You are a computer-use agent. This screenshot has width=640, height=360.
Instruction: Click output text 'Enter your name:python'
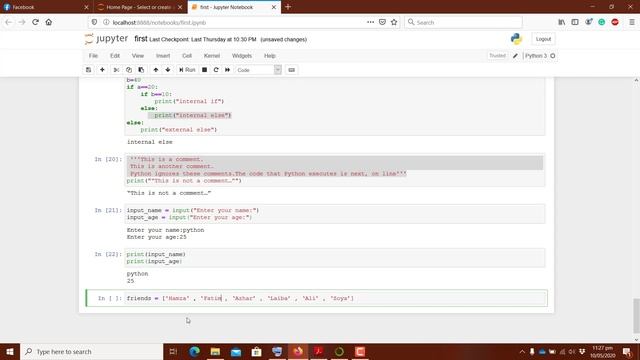pyautogui.click(x=165, y=230)
